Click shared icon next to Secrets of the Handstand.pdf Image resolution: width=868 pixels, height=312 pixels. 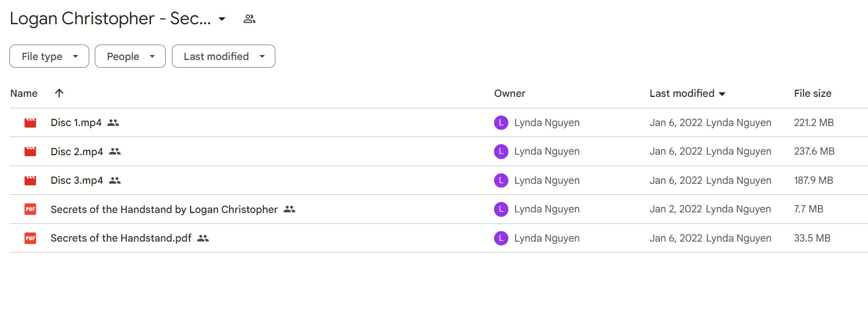(x=203, y=238)
